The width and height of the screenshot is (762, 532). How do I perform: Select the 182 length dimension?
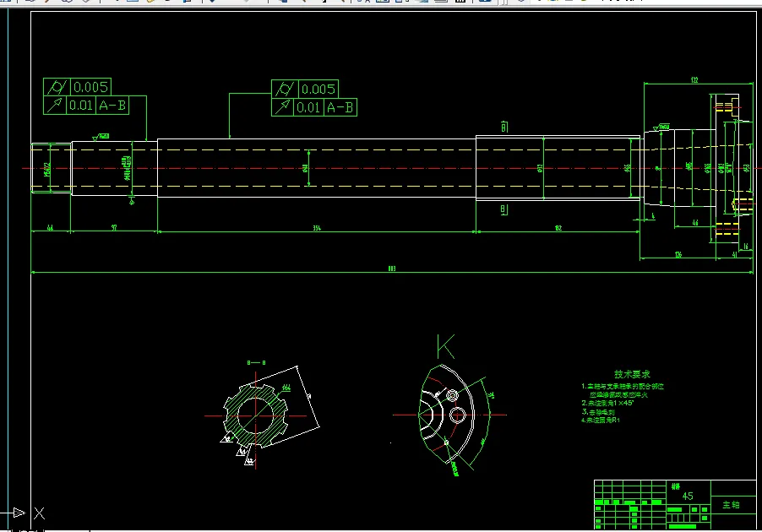(x=558, y=228)
